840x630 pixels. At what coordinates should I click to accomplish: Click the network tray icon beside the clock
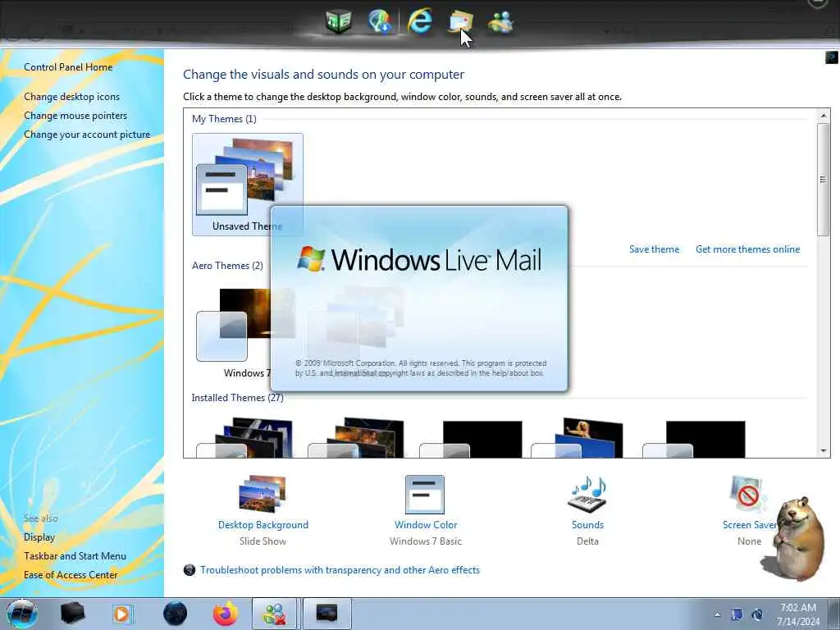[x=757, y=614]
